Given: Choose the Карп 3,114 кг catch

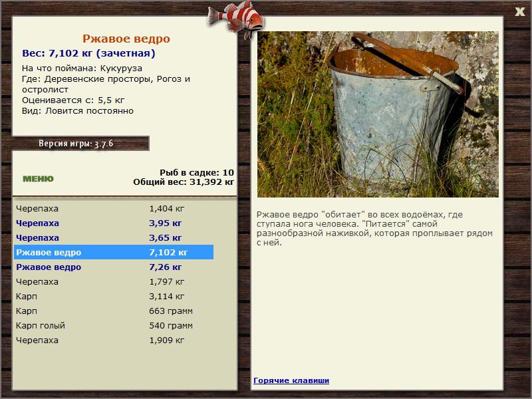Looking at the screenshot, I should [x=113, y=297].
